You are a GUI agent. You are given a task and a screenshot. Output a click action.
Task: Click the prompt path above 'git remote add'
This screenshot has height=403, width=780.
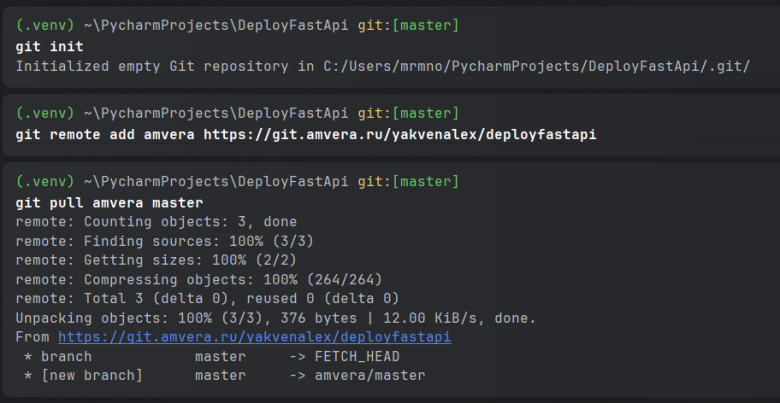pyautogui.click(x=216, y=113)
